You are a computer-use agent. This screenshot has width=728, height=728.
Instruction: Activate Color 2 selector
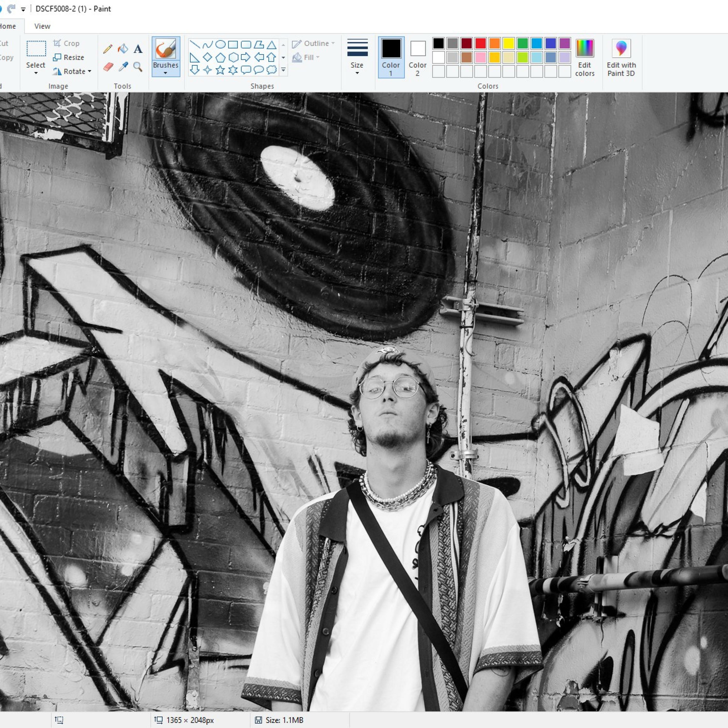coord(417,57)
